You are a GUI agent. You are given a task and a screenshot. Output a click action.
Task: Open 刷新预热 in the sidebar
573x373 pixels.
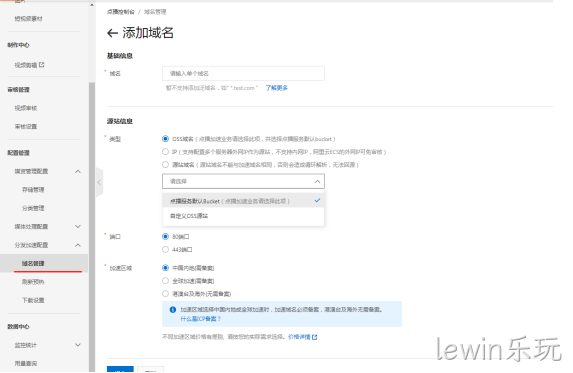pyautogui.click(x=33, y=282)
